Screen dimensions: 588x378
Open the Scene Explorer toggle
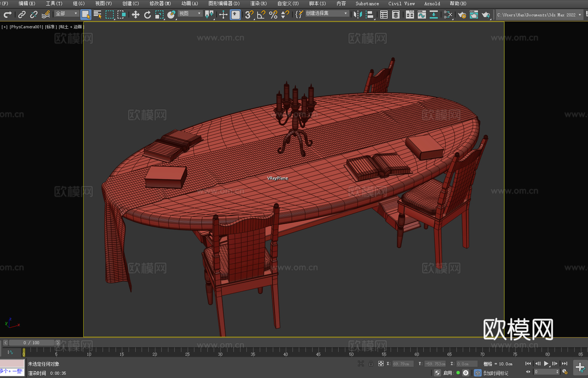[384, 14]
